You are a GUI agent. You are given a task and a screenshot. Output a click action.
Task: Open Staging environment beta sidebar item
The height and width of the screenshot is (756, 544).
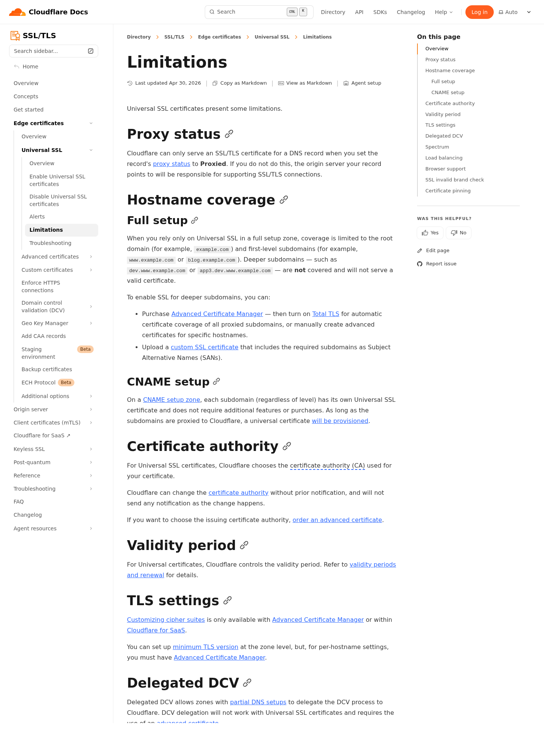click(x=57, y=353)
